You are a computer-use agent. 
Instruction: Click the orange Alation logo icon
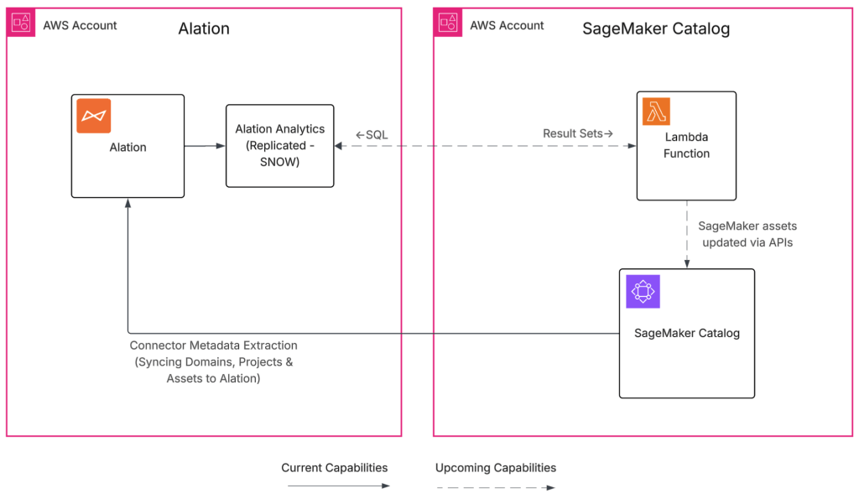tap(94, 116)
